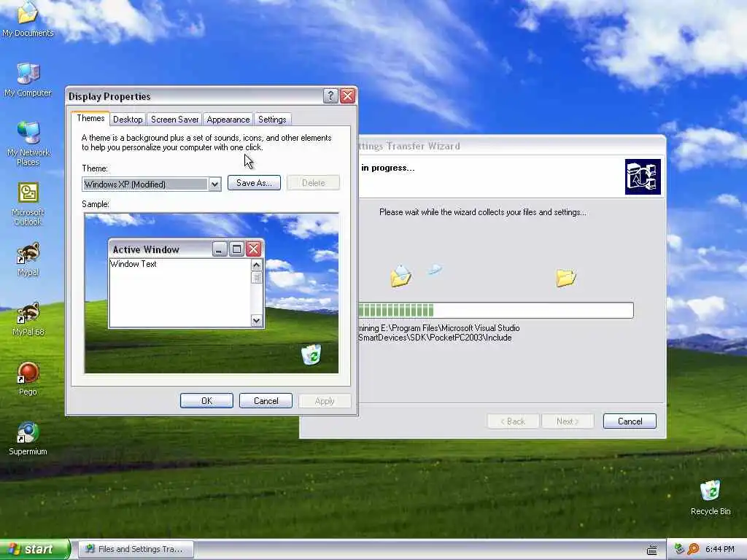Open the Start menu
Screen dimensions: 747x560
(35, 549)
